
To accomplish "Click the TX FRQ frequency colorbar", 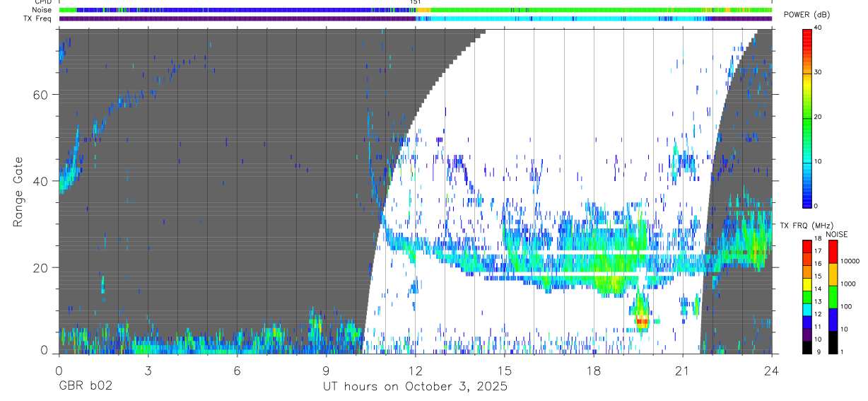I will 807,296.
